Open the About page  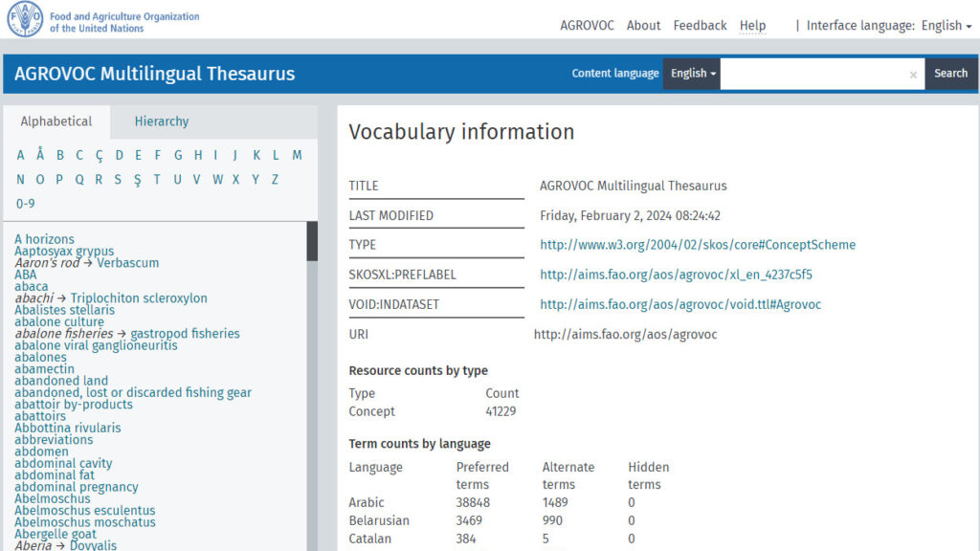pyautogui.click(x=643, y=26)
